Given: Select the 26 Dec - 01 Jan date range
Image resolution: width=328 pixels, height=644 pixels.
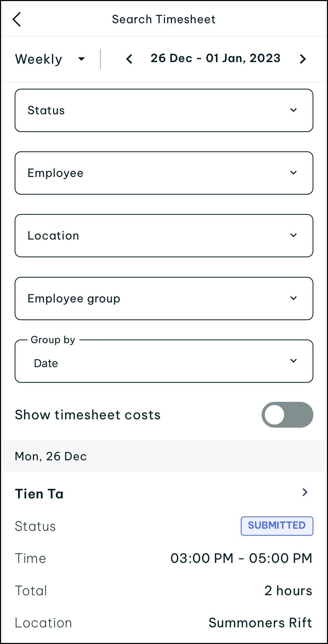Looking at the screenshot, I should click(x=215, y=58).
